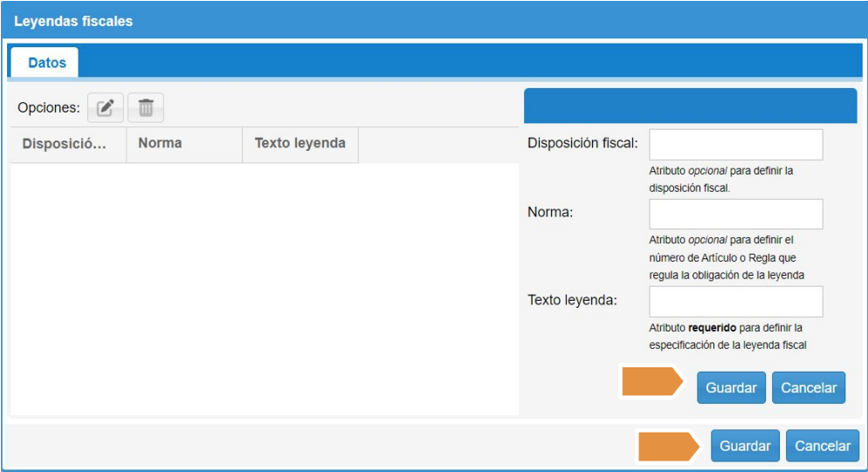Click the trash delete icon beside Opciones

click(x=146, y=108)
